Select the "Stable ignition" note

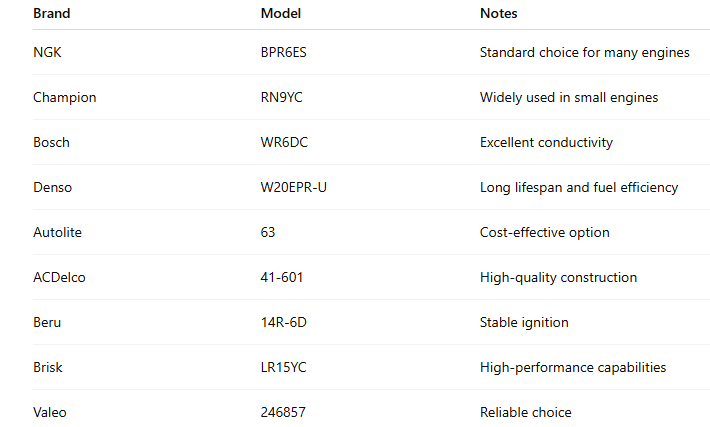tap(524, 322)
